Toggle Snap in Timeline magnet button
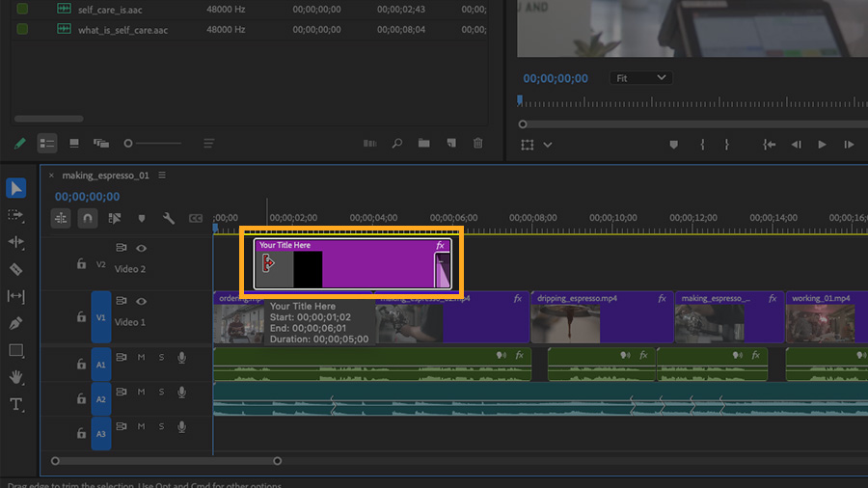Image resolution: width=868 pixels, height=488 pixels. click(x=88, y=219)
